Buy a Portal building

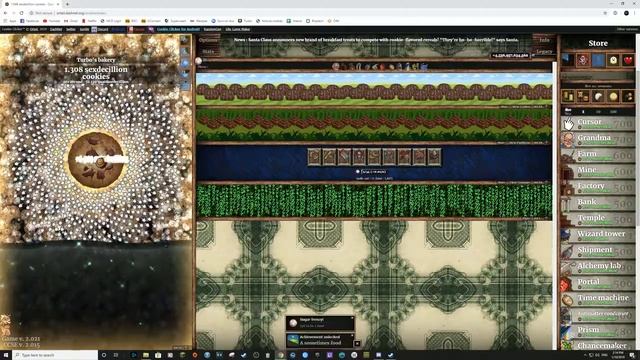598,283
